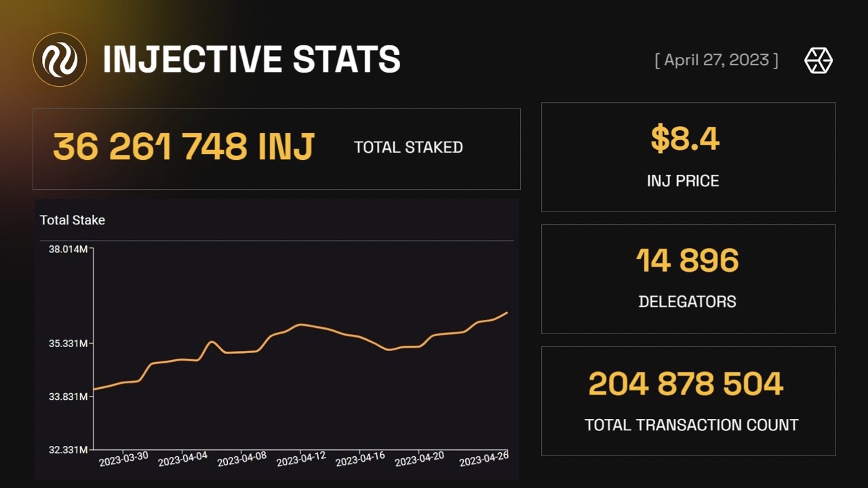Click the INJECTIVE STATS heading
This screenshot has height=488, width=868.
pos(252,60)
